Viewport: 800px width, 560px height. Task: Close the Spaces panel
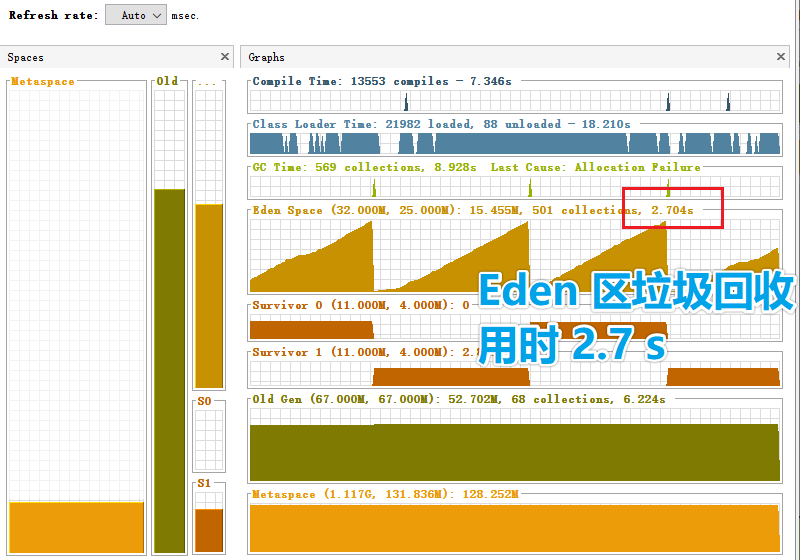(x=225, y=58)
